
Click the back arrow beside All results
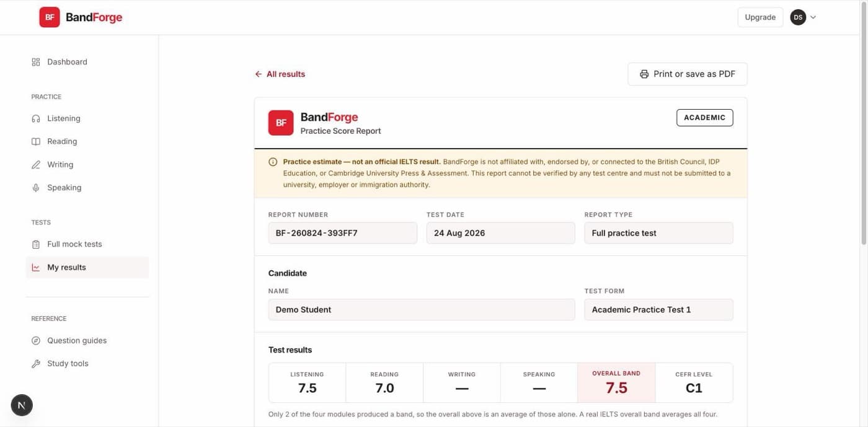(259, 74)
